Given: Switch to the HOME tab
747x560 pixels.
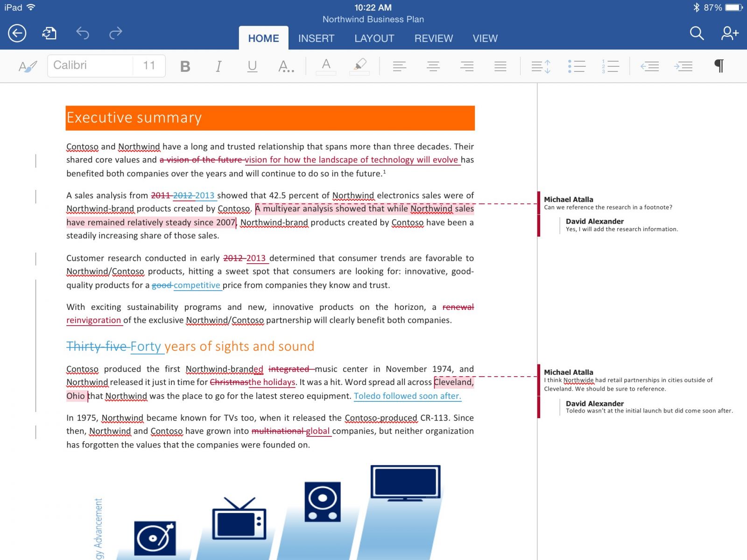Looking at the screenshot, I should tap(263, 38).
